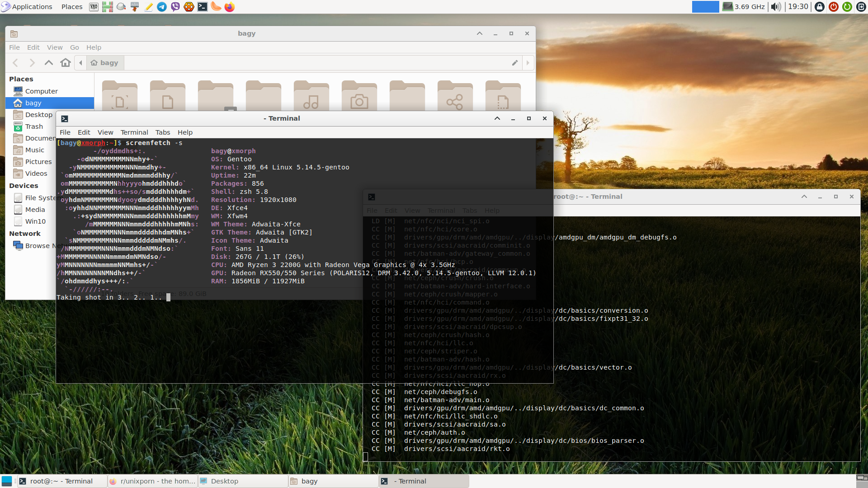Launch Viber from the top panel
The height and width of the screenshot is (488, 868).
175,7
